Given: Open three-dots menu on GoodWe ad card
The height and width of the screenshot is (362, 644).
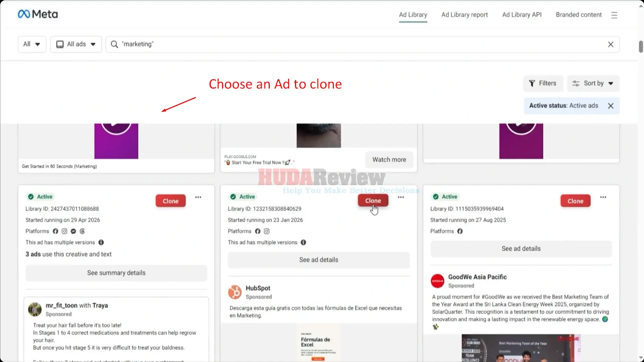Looking at the screenshot, I should (x=603, y=197).
